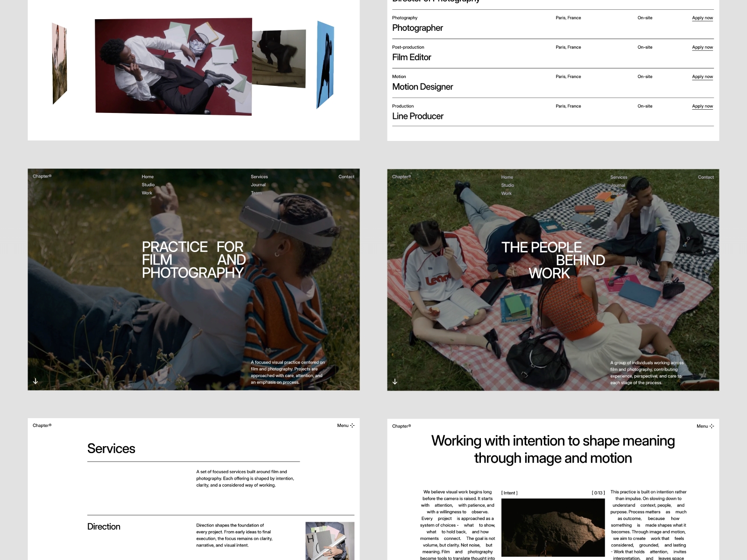The width and height of the screenshot is (747, 560).
Task: Click Apply now for the Line Producer position
Action: click(702, 106)
